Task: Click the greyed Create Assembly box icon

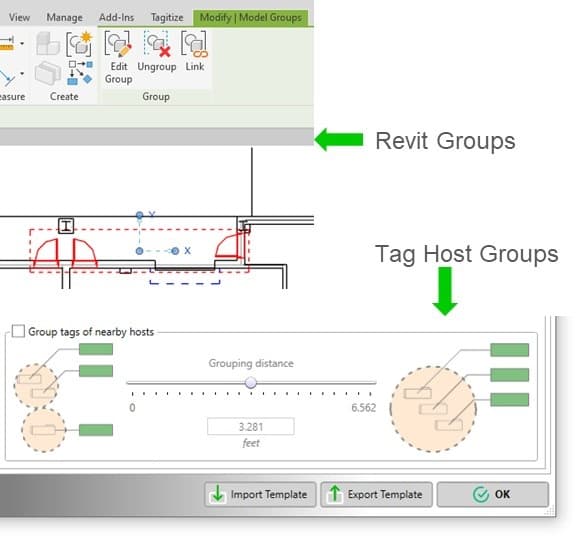Action: pos(48,73)
